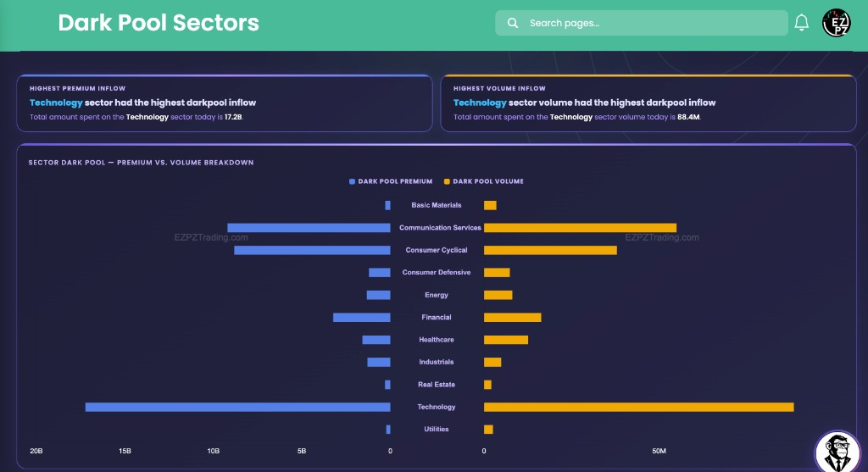
Task: Select the Technology volume bar
Action: [639, 408]
